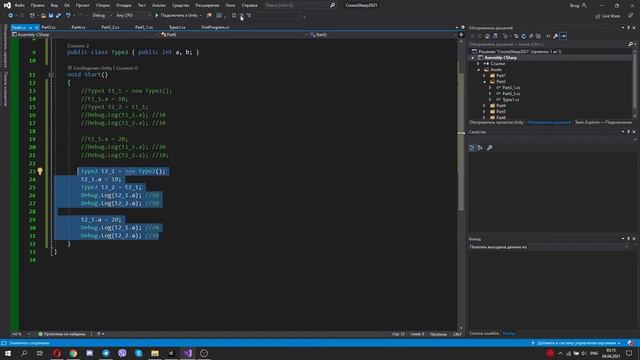Open the Правка menu
640x360 pixels.
coord(37,5)
